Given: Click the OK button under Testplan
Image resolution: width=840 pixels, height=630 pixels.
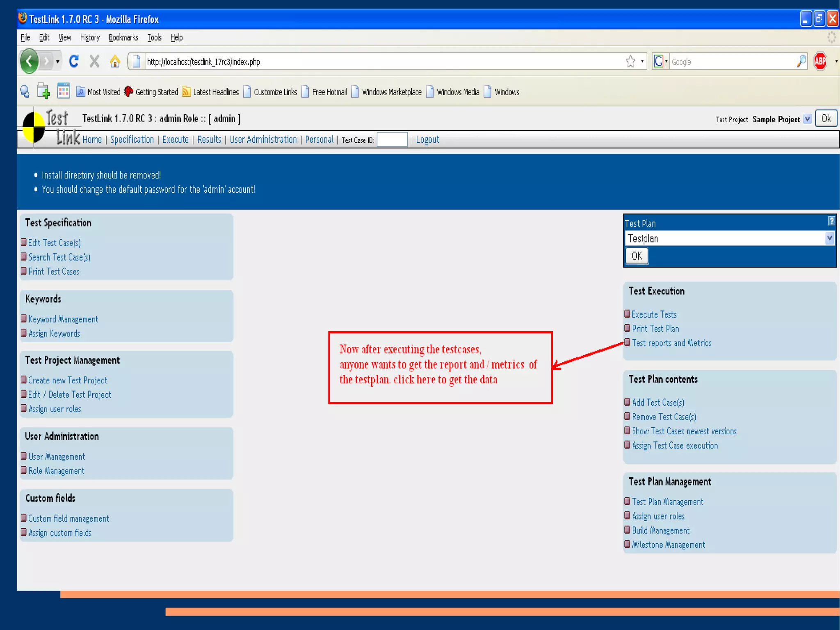Looking at the screenshot, I should (637, 256).
